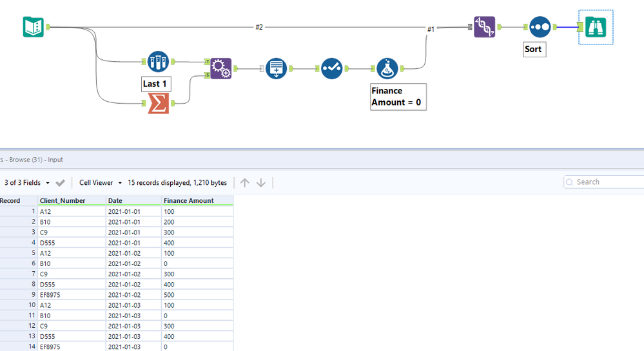The image size is (644, 351).
Task: Click the up arrow previous record icon
Action: point(245,183)
